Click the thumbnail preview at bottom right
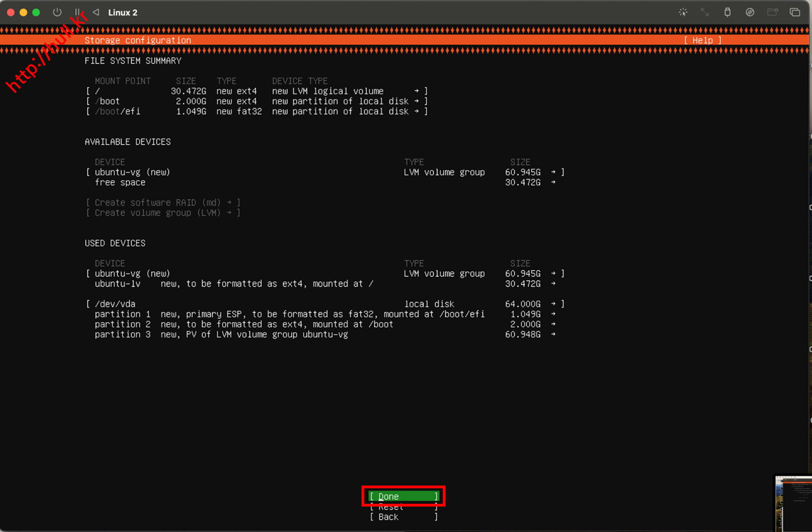The width and height of the screenshot is (812, 532). (793, 503)
